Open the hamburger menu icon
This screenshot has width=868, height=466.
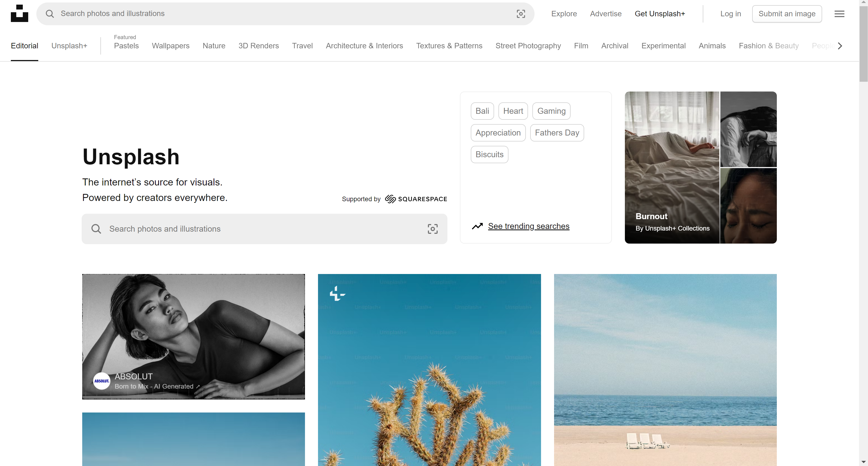click(839, 14)
